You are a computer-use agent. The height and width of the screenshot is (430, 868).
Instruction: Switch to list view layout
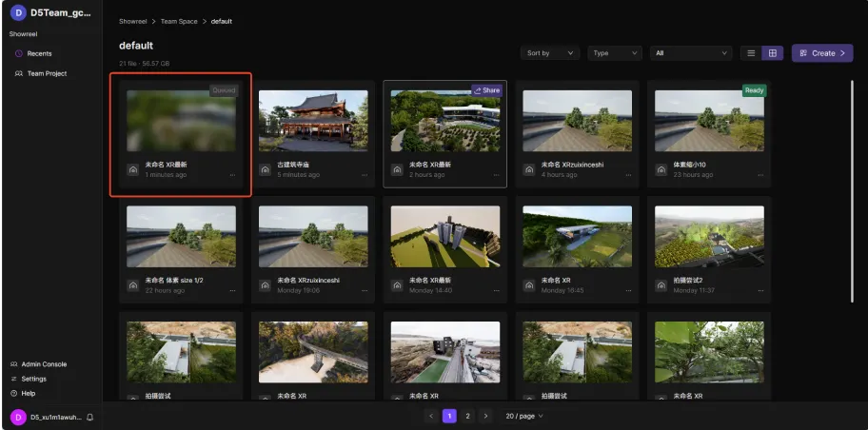(x=751, y=53)
